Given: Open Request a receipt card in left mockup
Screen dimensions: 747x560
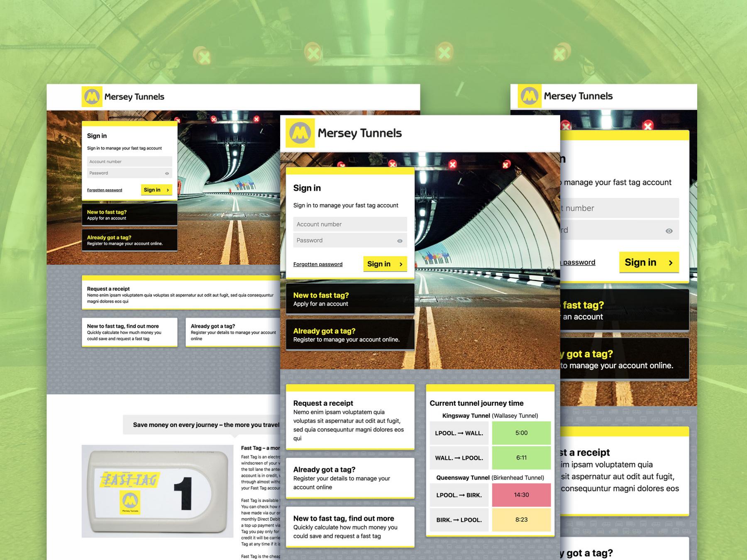Looking at the screenshot, I should pos(181,292).
